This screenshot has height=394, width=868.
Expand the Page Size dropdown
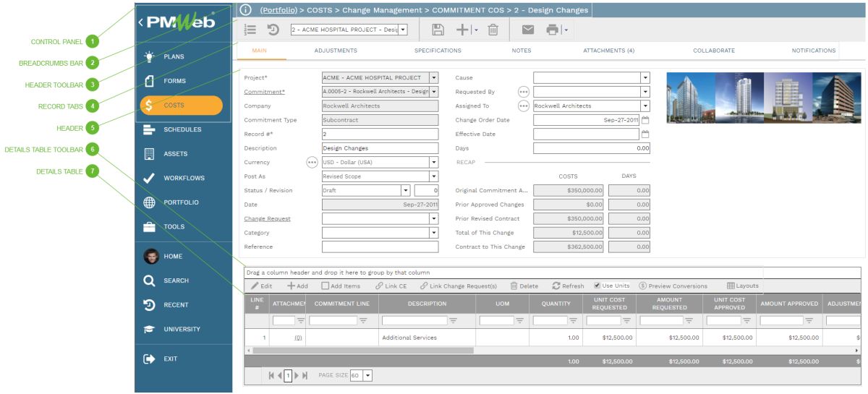367,375
